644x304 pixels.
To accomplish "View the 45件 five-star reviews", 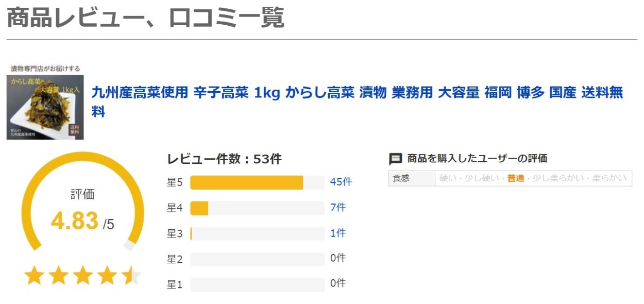I will 341,182.
